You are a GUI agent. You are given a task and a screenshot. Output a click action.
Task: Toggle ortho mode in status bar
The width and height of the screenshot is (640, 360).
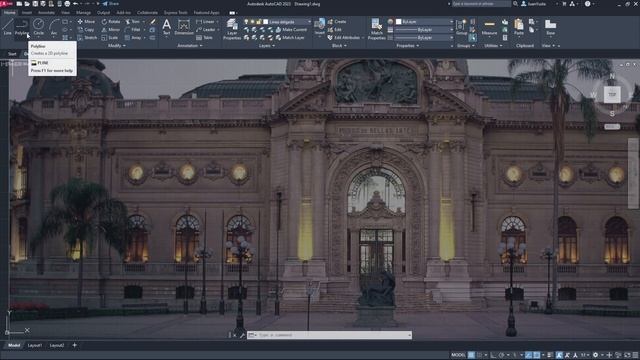point(493,355)
